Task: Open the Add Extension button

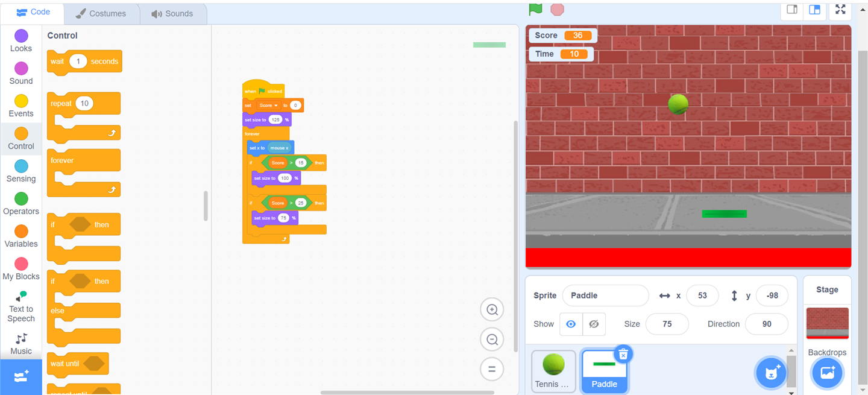Action: [x=21, y=377]
